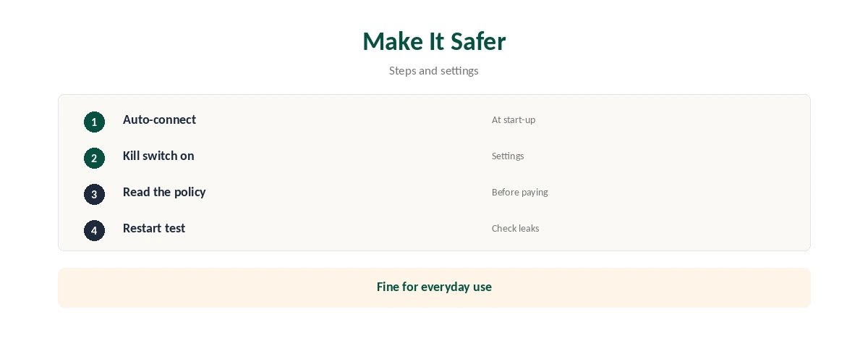
Task: Click the step 4 number badge
Action: click(x=94, y=230)
